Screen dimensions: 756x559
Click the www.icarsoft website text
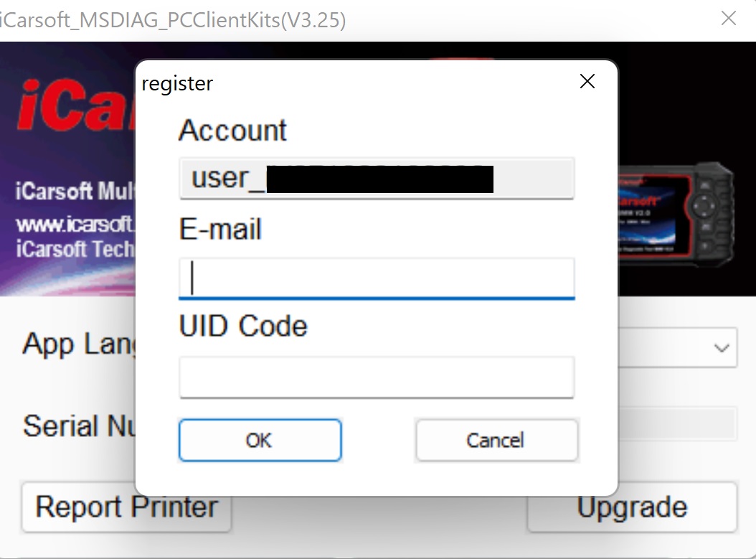(75, 225)
